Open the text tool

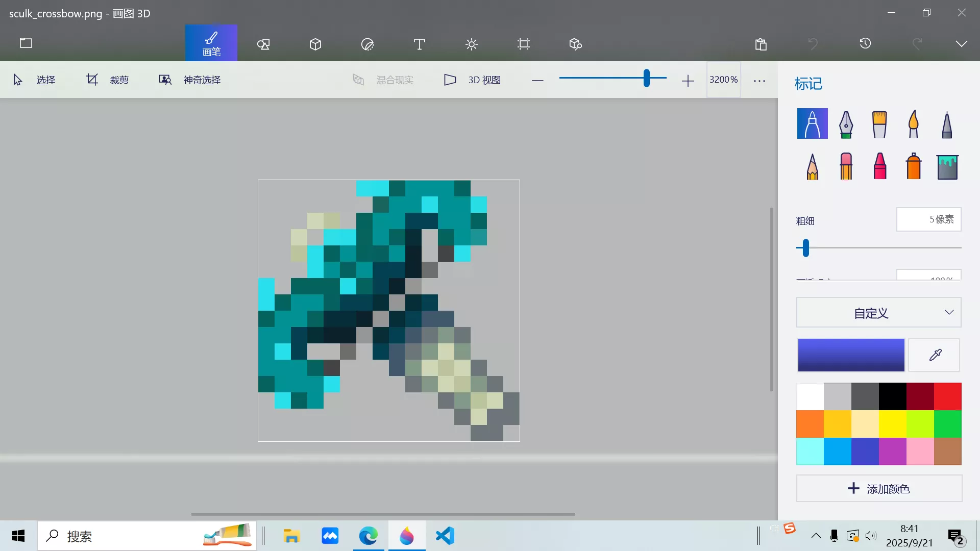(419, 44)
